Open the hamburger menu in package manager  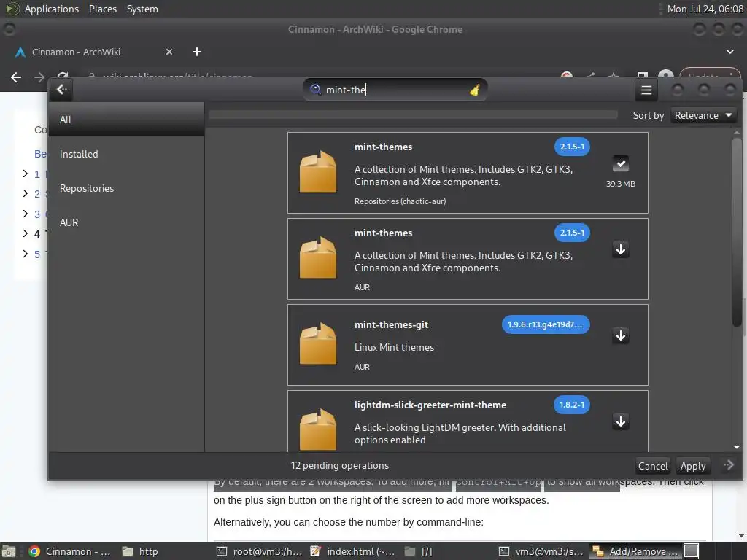pos(646,90)
